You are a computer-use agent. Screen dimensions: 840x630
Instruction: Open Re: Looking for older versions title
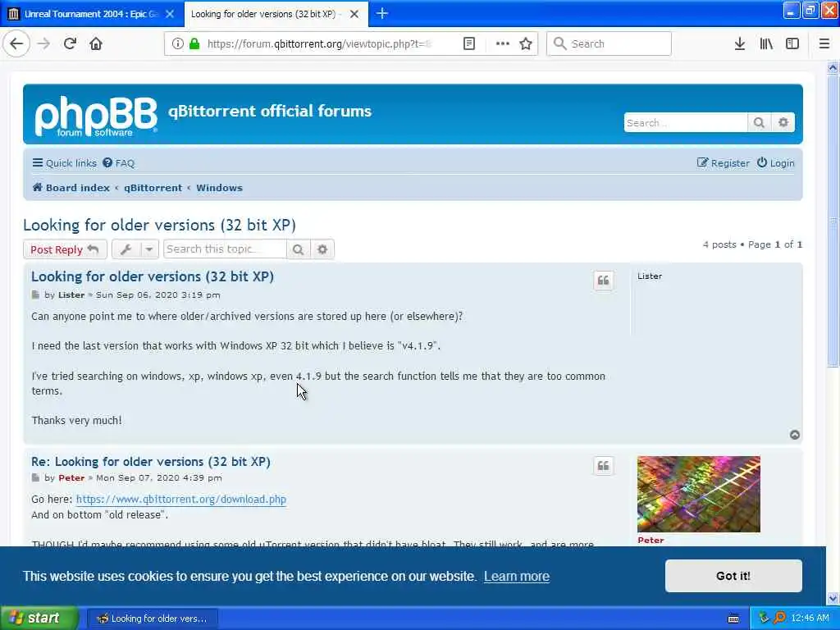[x=151, y=462]
